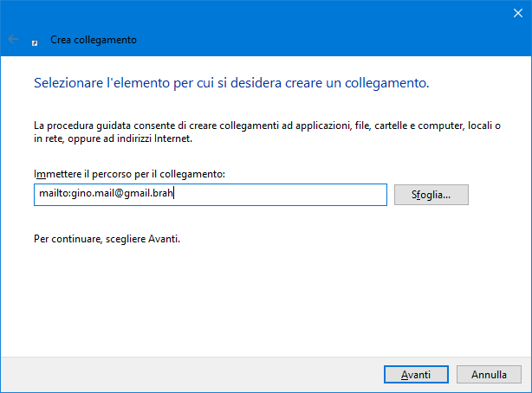Image resolution: width=532 pixels, height=393 pixels.
Task: Close the Crea collegamento wizard window
Action: coord(511,12)
